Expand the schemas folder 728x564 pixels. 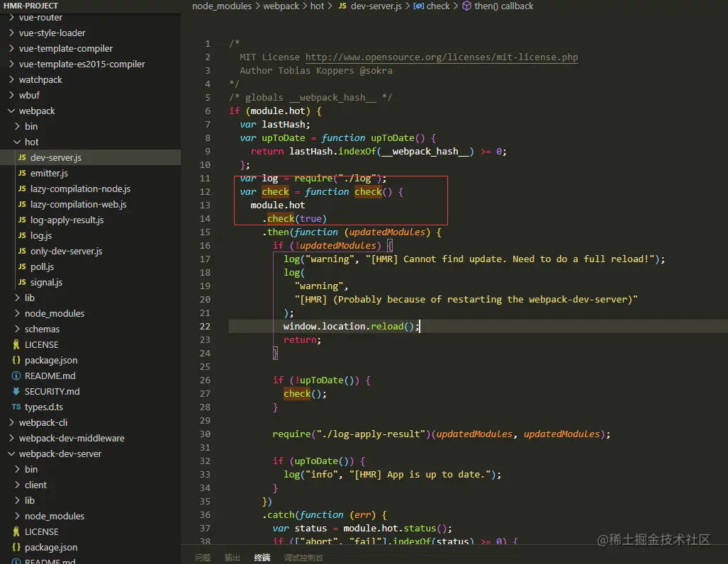[17, 329]
